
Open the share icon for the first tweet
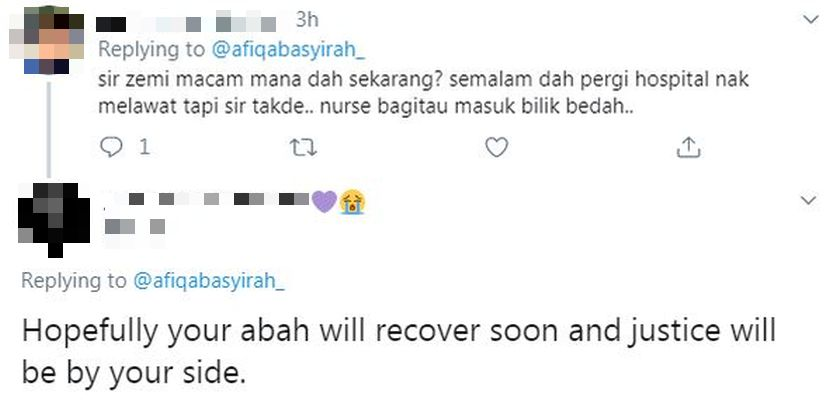[x=689, y=148]
